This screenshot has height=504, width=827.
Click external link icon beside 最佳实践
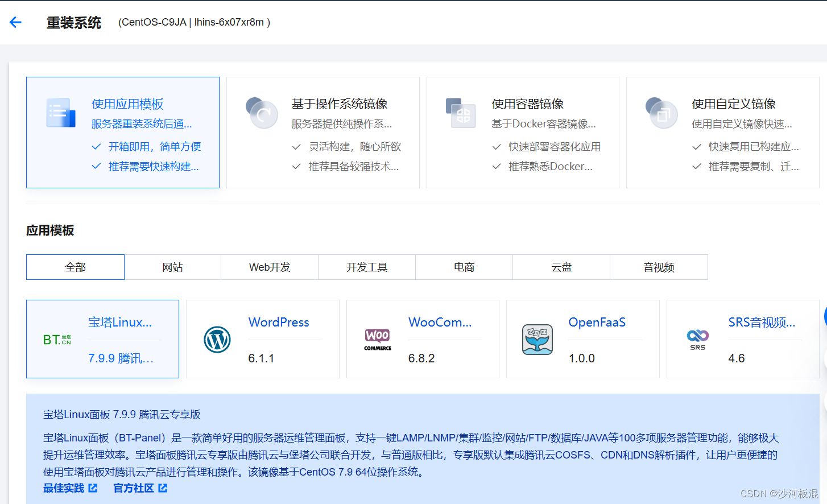coord(93,488)
